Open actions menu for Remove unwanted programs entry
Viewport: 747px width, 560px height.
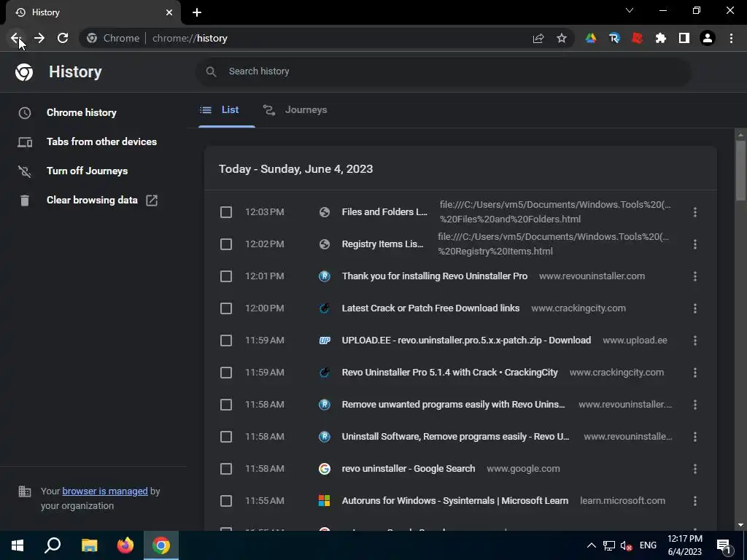pyautogui.click(x=695, y=405)
